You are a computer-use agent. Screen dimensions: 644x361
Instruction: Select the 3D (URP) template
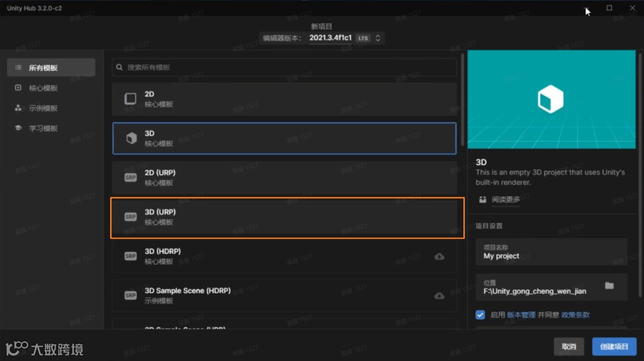(x=284, y=217)
